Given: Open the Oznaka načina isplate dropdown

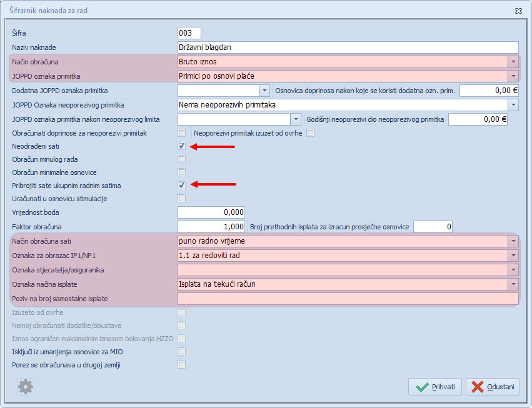Looking at the screenshot, I should pyautogui.click(x=513, y=284).
